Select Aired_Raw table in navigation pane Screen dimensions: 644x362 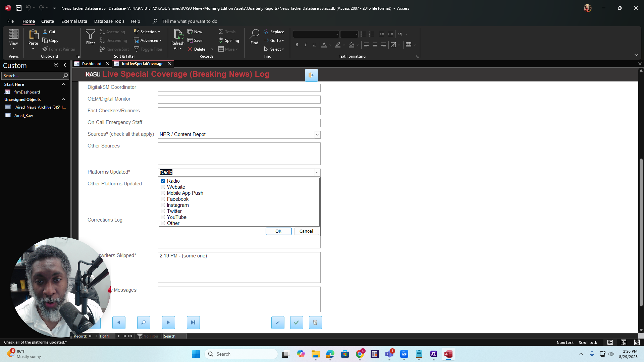(23, 116)
